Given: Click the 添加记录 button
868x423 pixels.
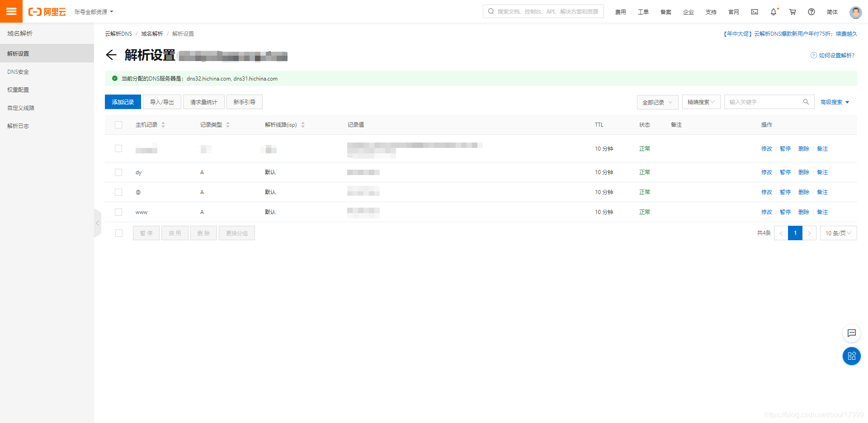Looking at the screenshot, I should pos(123,102).
